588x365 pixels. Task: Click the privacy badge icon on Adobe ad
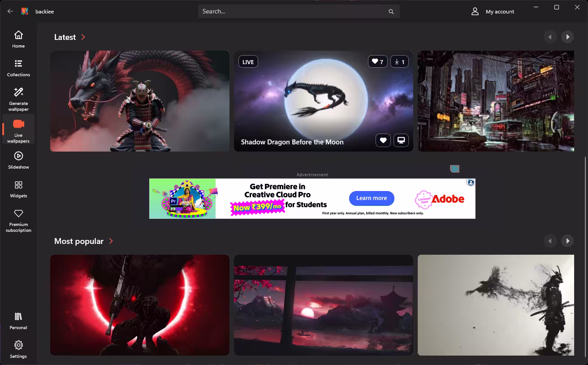coord(471,182)
